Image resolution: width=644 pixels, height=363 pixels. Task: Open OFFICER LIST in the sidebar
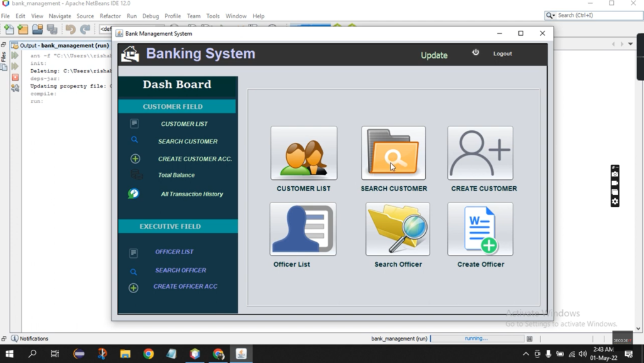tap(174, 252)
